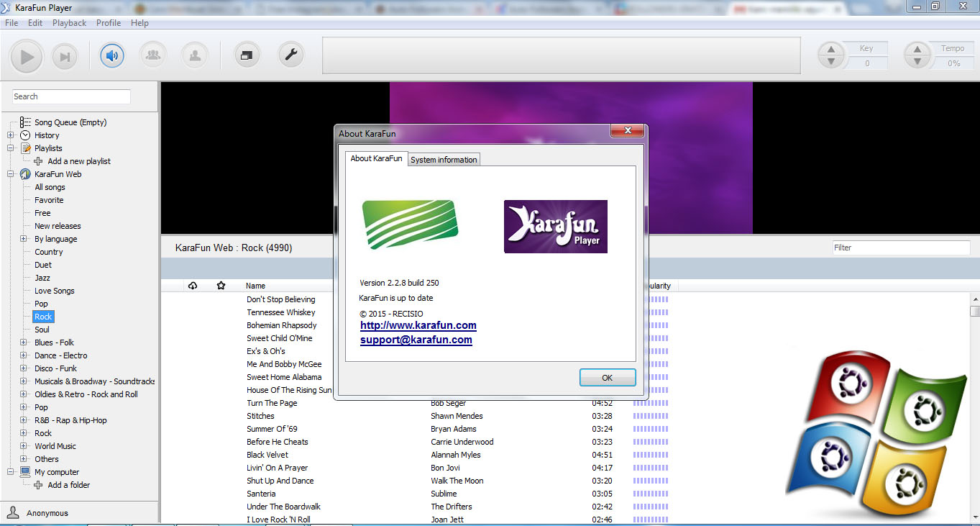Viewport: 980px width, 526px height.
Task: Switch to System information tab
Action: (x=444, y=160)
